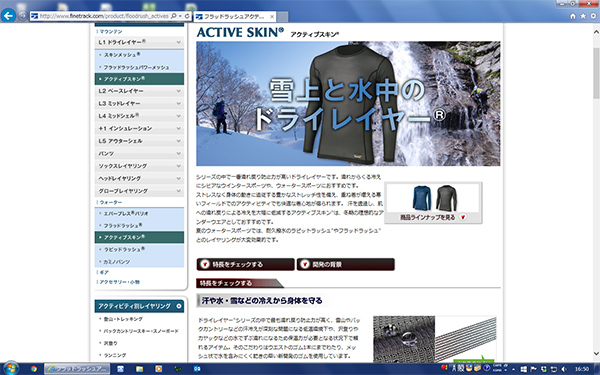Open the browser Home icon
This screenshot has height=375, width=600.
(572, 16)
